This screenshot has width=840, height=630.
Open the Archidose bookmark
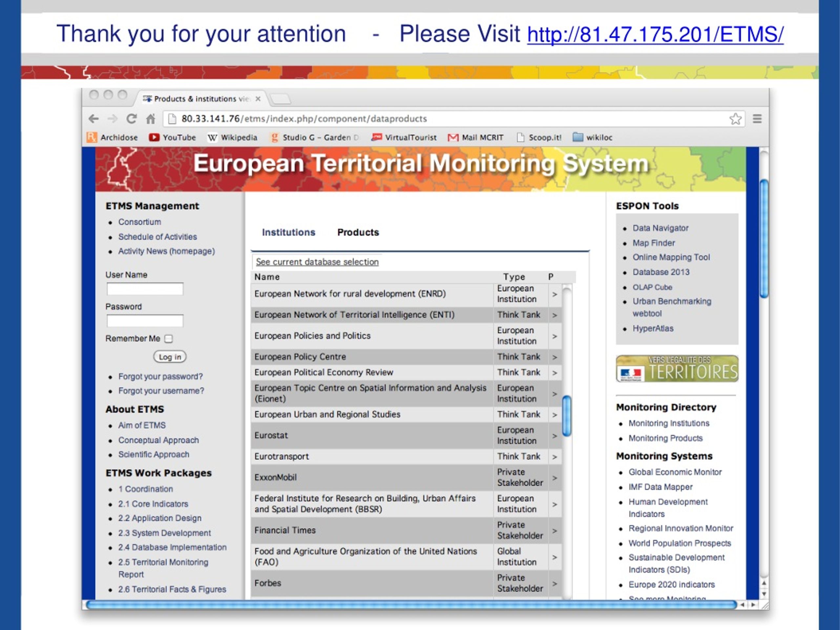coord(113,137)
